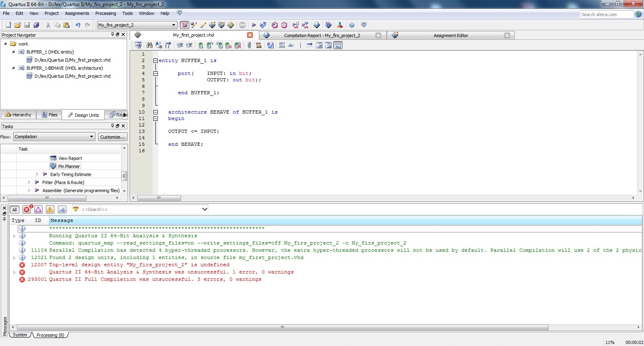Open the Tools menu
The height and width of the screenshot is (346, 644).
(x=127, y=13)
